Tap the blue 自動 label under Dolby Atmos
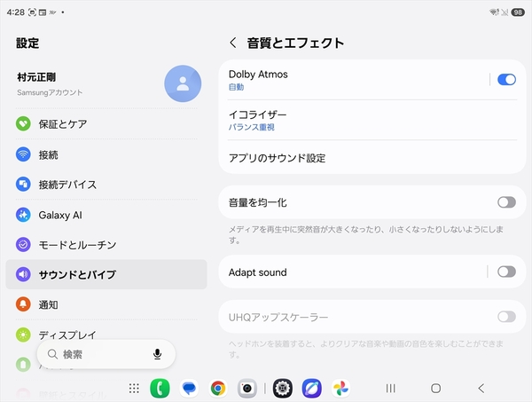532x402 pixels. tap(236, 87)
